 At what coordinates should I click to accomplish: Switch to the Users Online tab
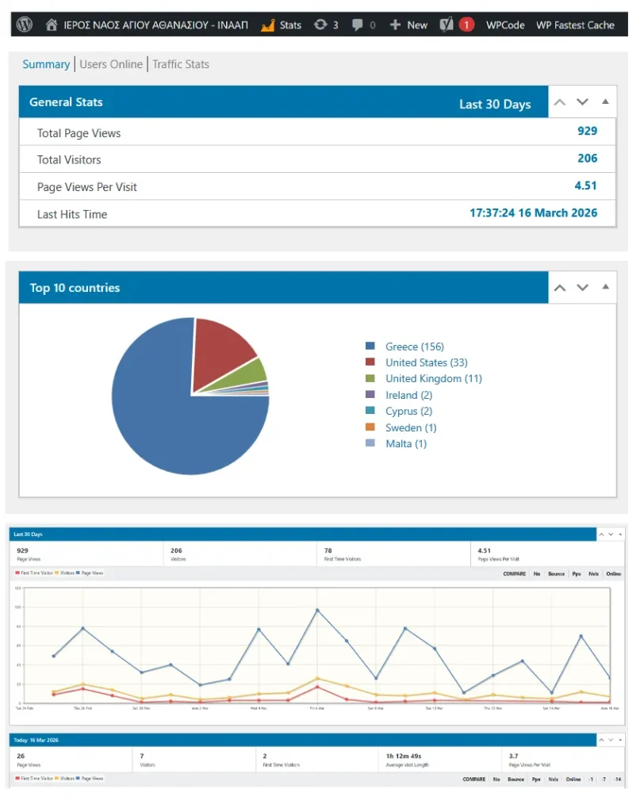(x=111, y=64)
